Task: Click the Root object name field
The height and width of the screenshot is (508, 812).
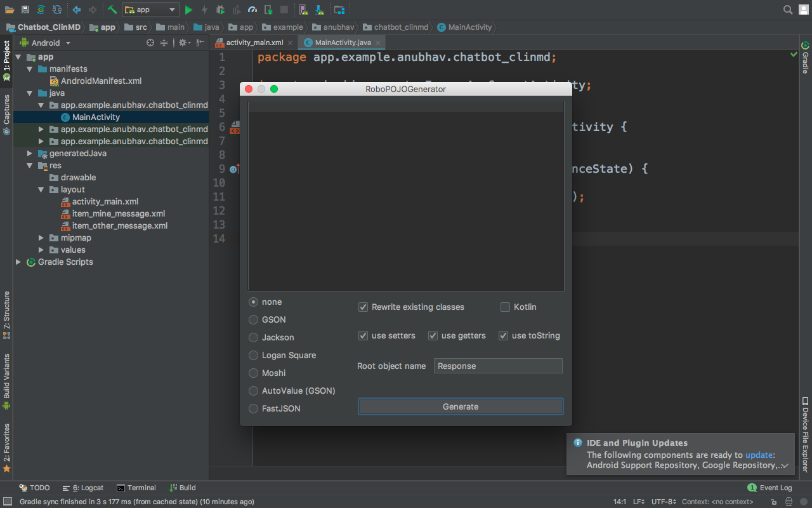Action: (x=498, y=366)
